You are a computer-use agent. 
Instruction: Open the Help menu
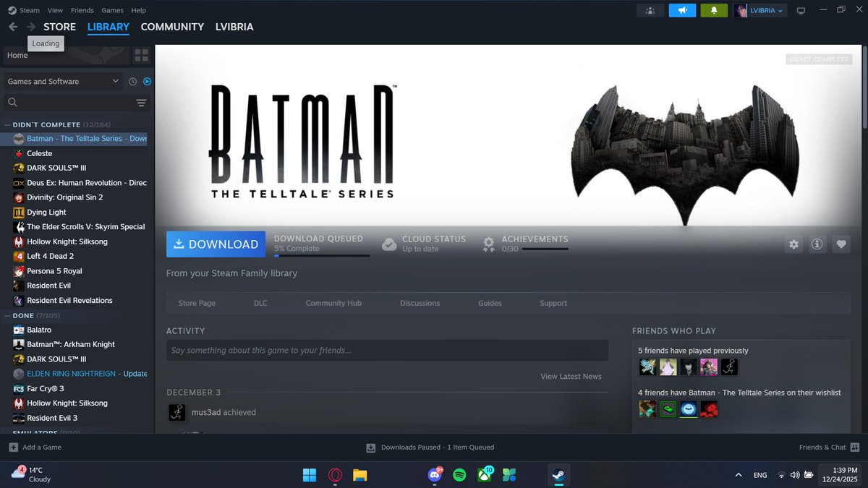[x=138, y=10]
